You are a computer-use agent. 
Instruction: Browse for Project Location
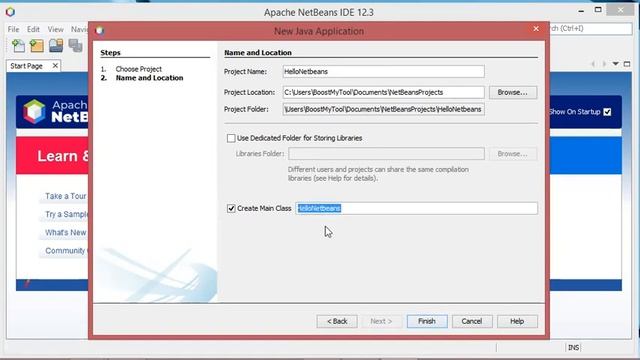[513, 92]
